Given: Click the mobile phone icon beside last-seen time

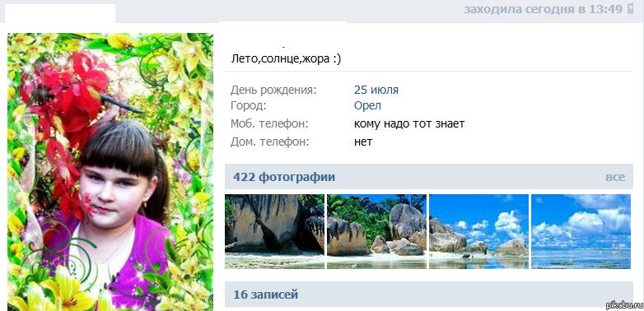Looking at the screenshot, I should click(631, 9).
